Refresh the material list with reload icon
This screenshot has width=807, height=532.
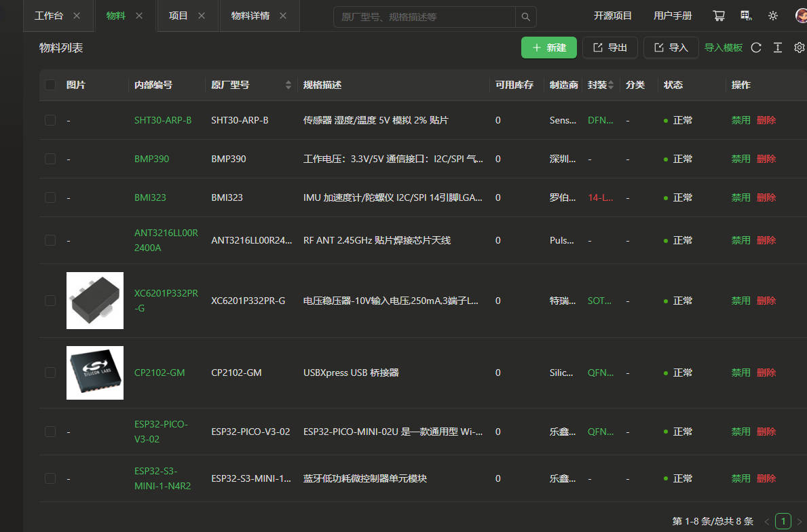point(756,48)
